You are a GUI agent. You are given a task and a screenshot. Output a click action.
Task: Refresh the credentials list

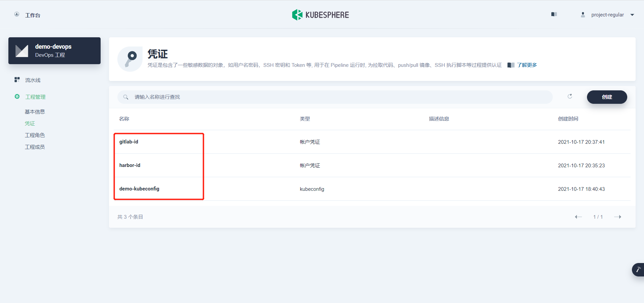[x=570, y=96]
